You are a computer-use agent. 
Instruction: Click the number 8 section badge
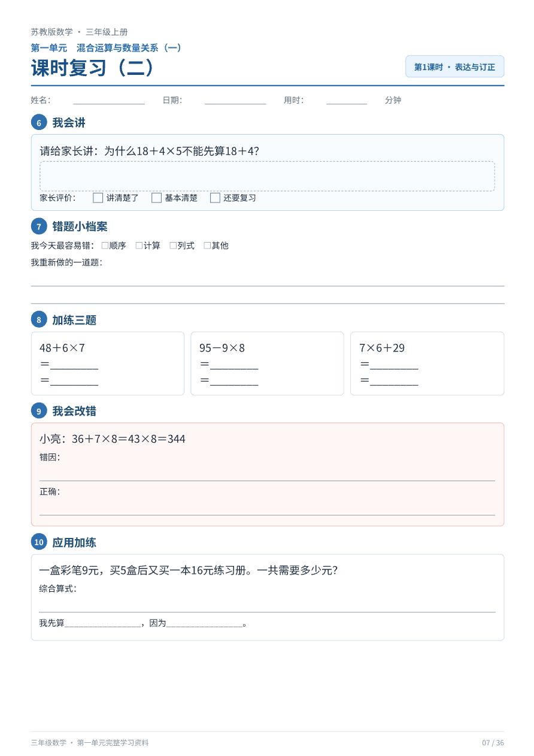pyautogui.click(x=39, y=320)
